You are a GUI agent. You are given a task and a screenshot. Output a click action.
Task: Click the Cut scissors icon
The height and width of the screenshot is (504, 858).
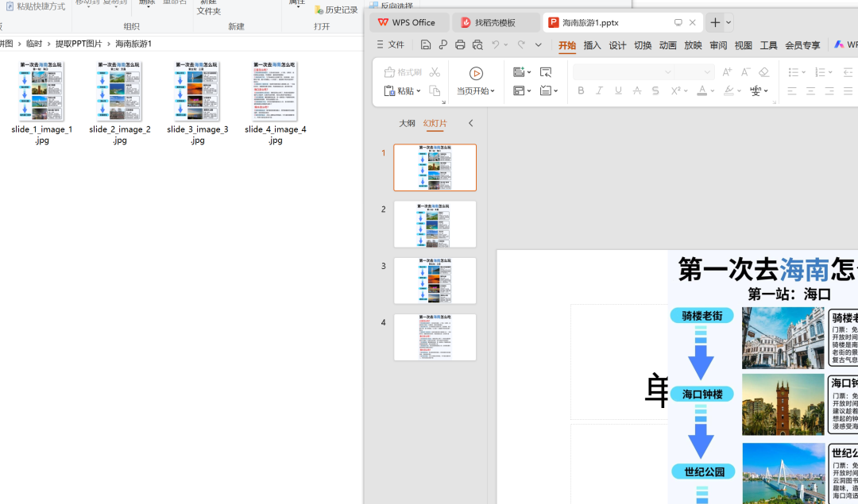(435, 72)
